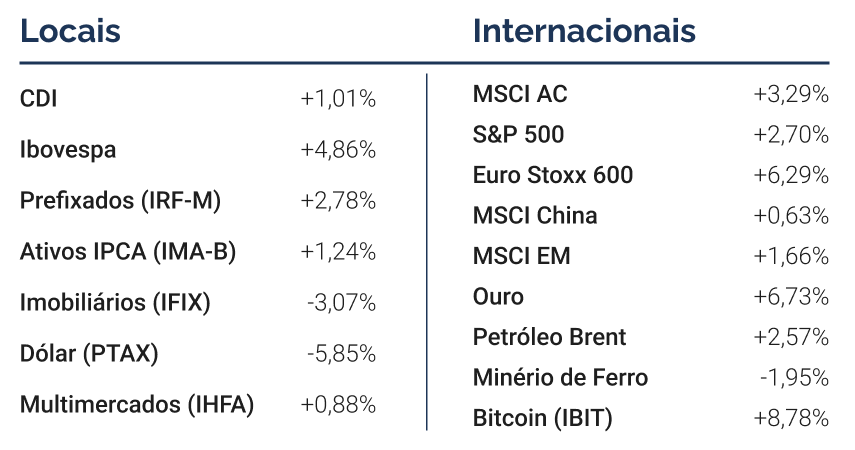Select the Bitcoin (IBIT) label
The width and height of the screenshot is (855, 450).
543,418
